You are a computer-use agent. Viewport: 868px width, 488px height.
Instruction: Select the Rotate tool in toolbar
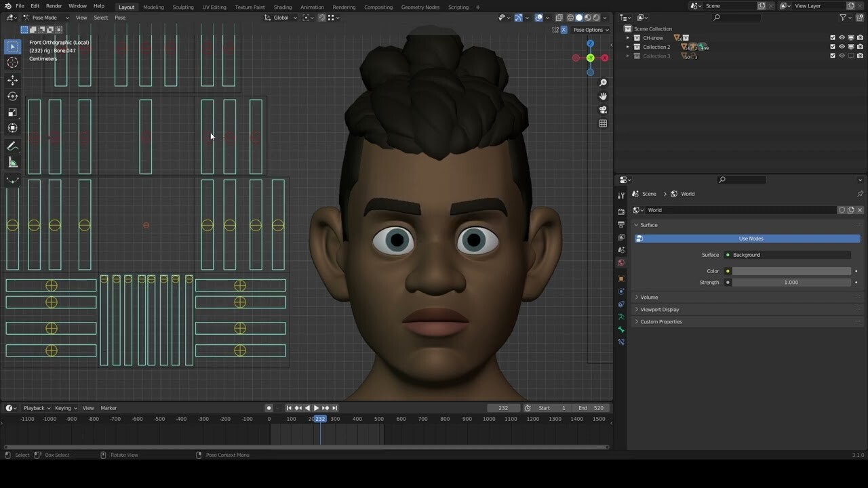click(x=12, y=96)
